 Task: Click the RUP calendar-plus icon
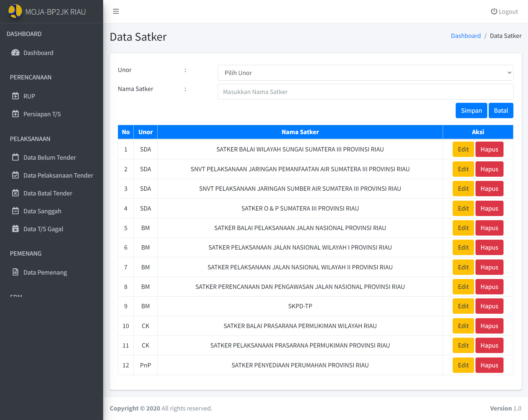[15, 96]
